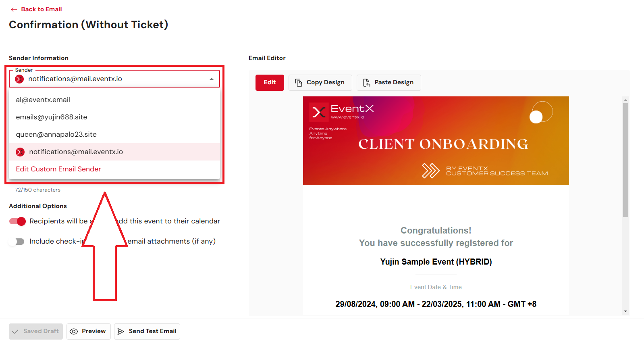This screenshot has width=644, height=342.
Task: Pick queen@annapalo23.site from sender list
Action: pyautogui.click(x=114, y=134)
